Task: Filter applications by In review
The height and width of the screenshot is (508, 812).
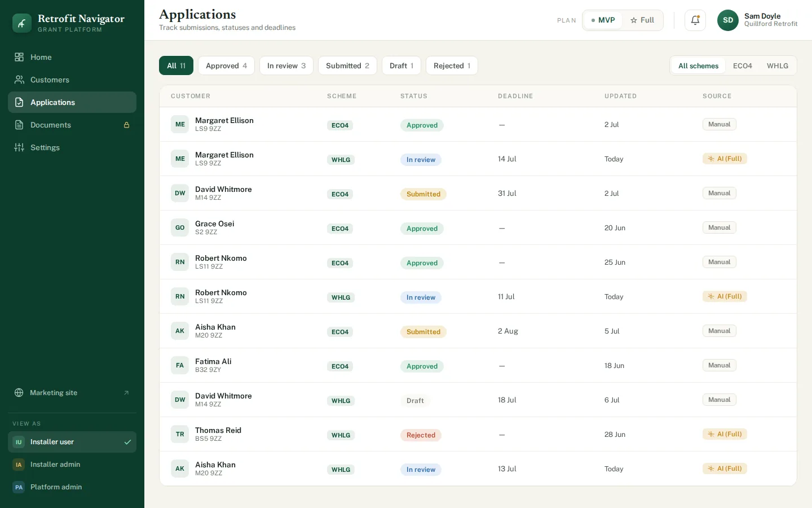Action: 286,65
